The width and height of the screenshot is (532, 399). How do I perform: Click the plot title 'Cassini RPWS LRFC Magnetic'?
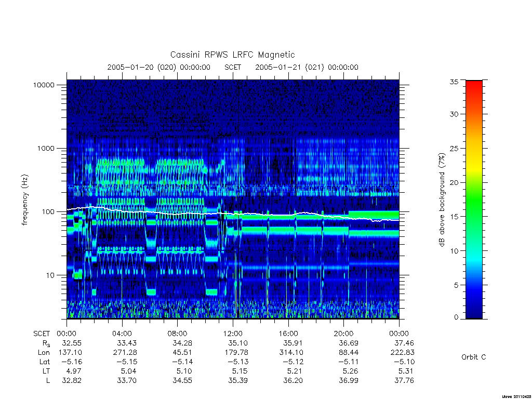pyautogui.click(x=232, y=55)
